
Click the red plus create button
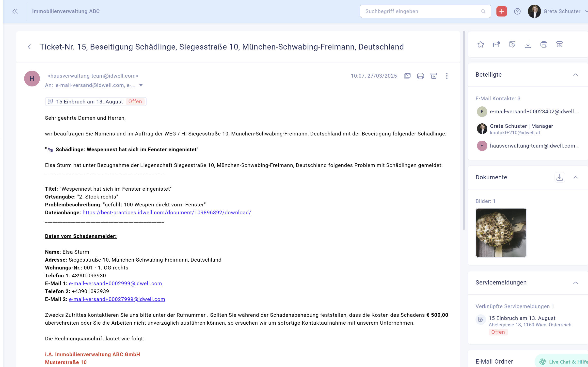501,11
